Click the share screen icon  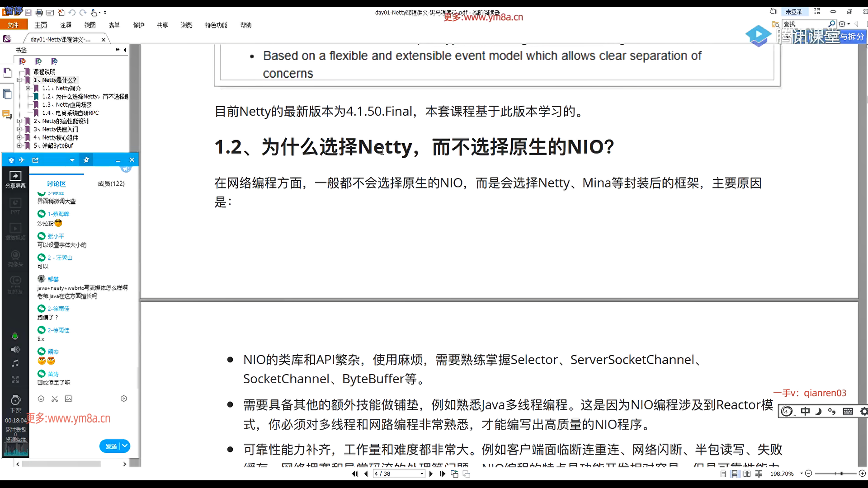click(15, 177)
